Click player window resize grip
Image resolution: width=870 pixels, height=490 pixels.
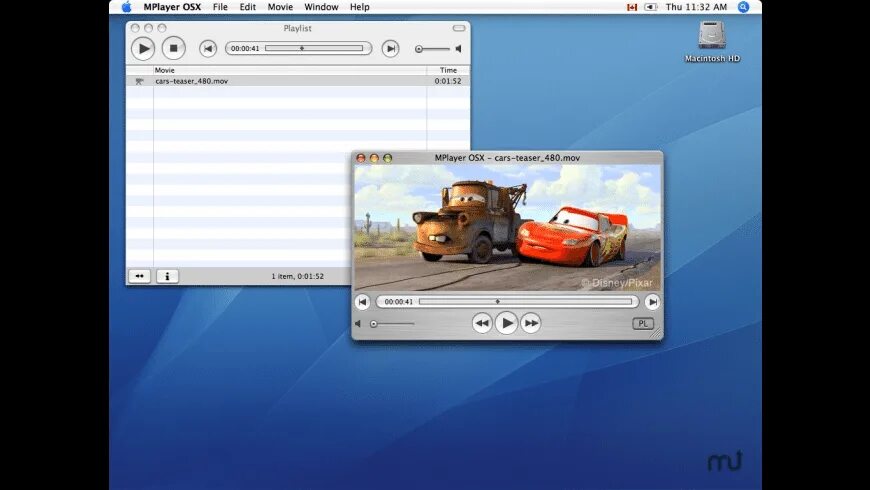point(656,334)
